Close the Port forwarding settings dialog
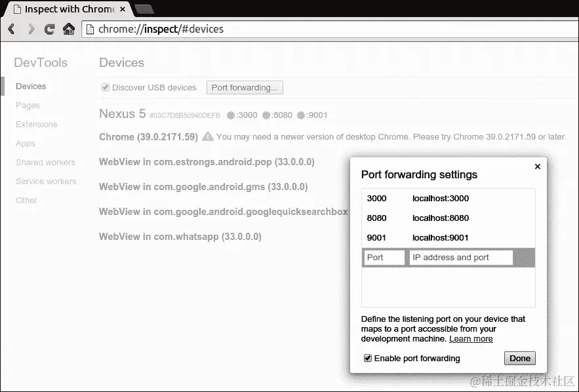579x392 pixels. (538, 167)
